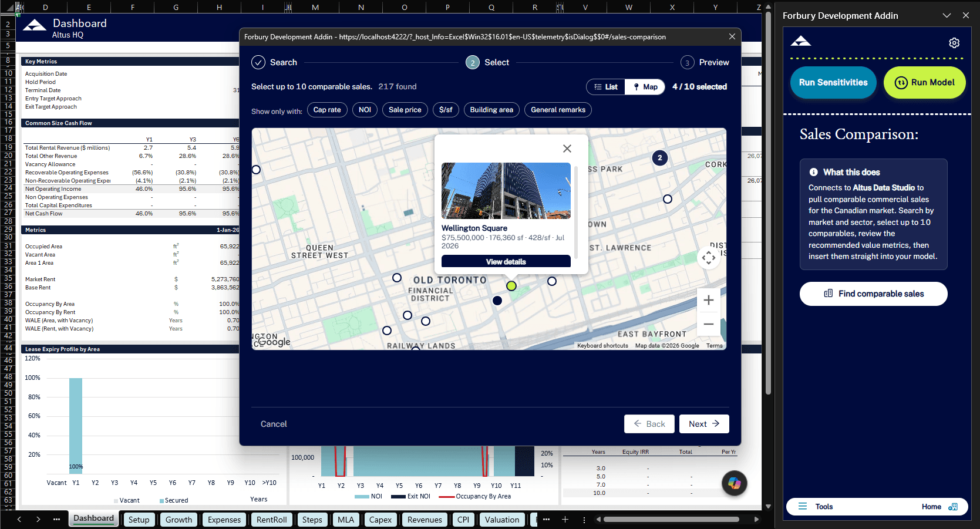
Task: Cancel the comparable sales selection
Action: [x=274, y=424]
